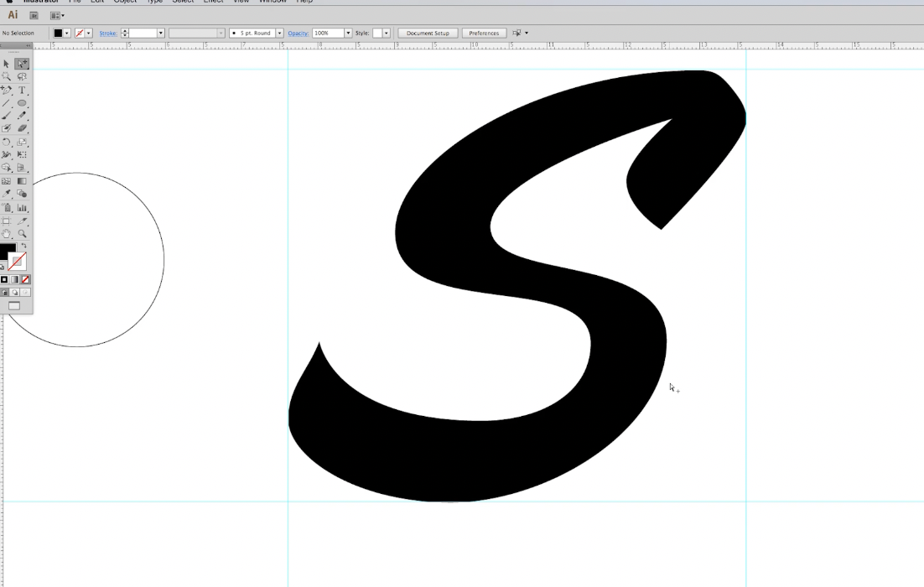Select the Magic Wand tool

(7, 76)
